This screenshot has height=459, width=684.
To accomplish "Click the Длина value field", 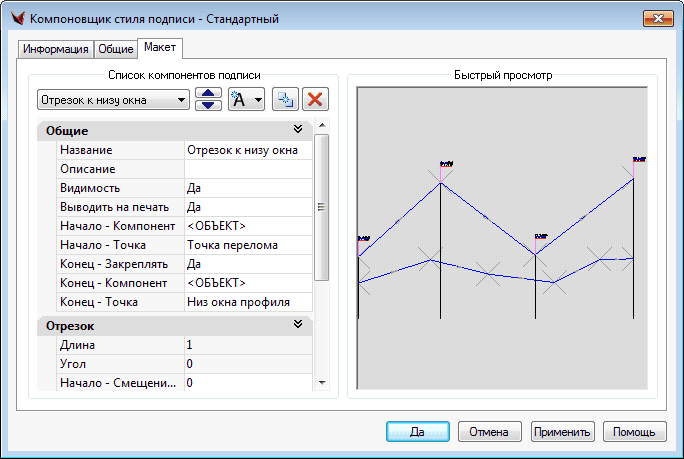I will coord(248,345).
